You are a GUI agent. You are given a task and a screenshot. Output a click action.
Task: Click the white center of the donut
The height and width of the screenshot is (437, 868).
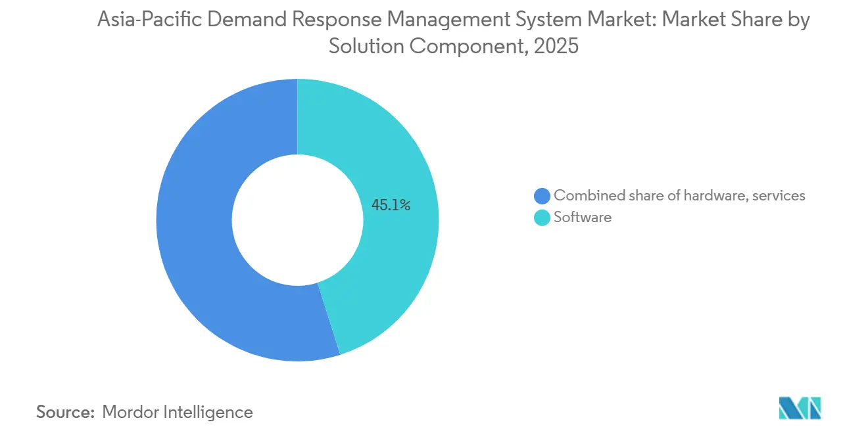[297, 220]
